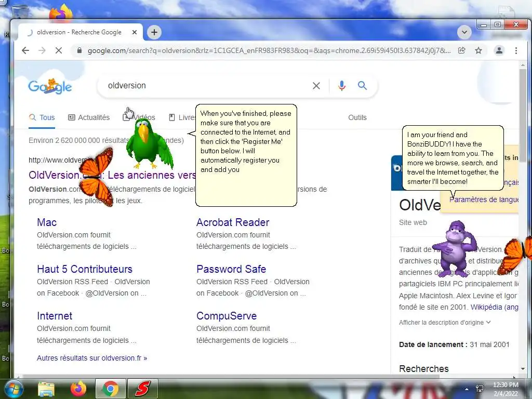Click in the oldversion search field
Viewport: 532px width, 399px height.
tap(207, 86)
